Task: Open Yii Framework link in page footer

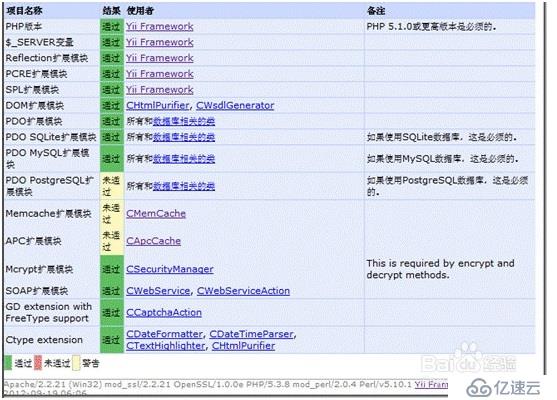Action: coord(431,384)
